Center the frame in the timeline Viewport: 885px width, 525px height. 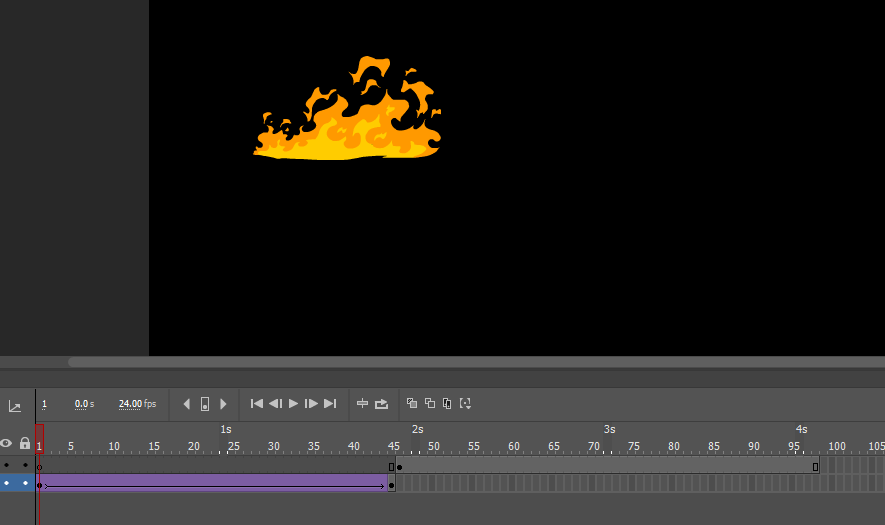[x=363, y=404]
